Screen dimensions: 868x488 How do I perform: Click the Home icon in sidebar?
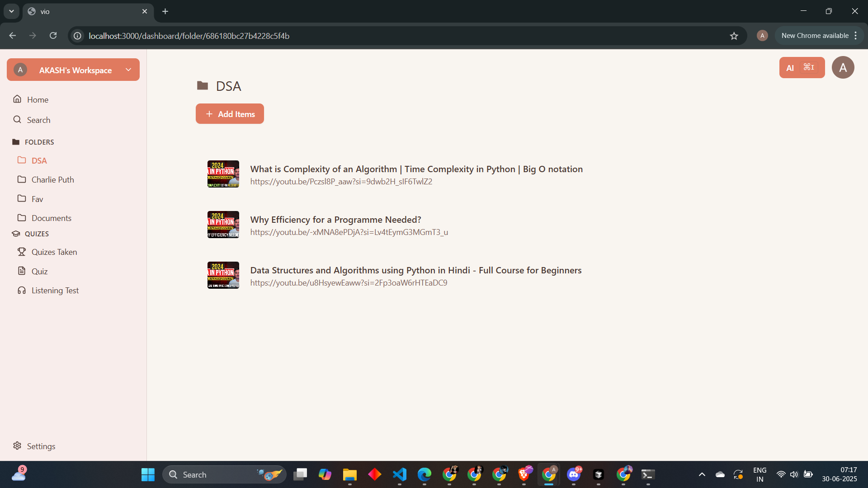point(17,99)
